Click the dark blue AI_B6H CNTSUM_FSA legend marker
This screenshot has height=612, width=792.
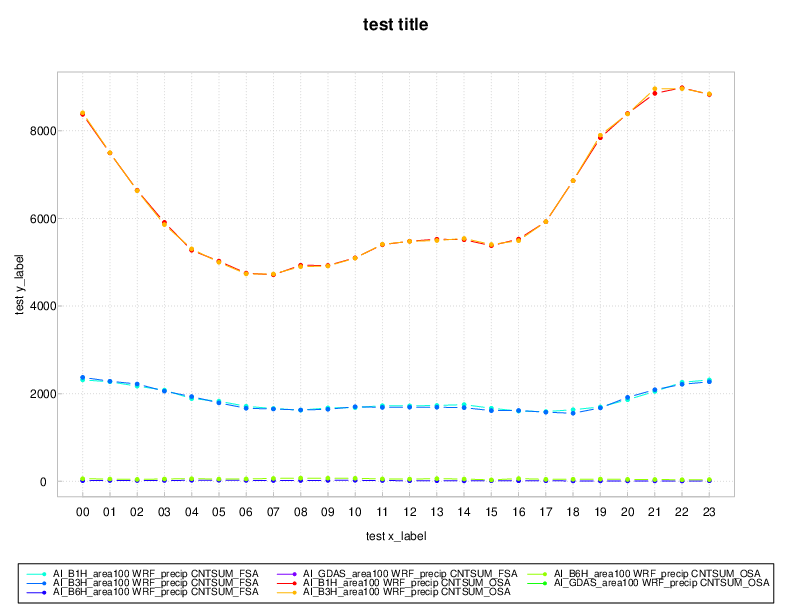[x=38, y=592]
